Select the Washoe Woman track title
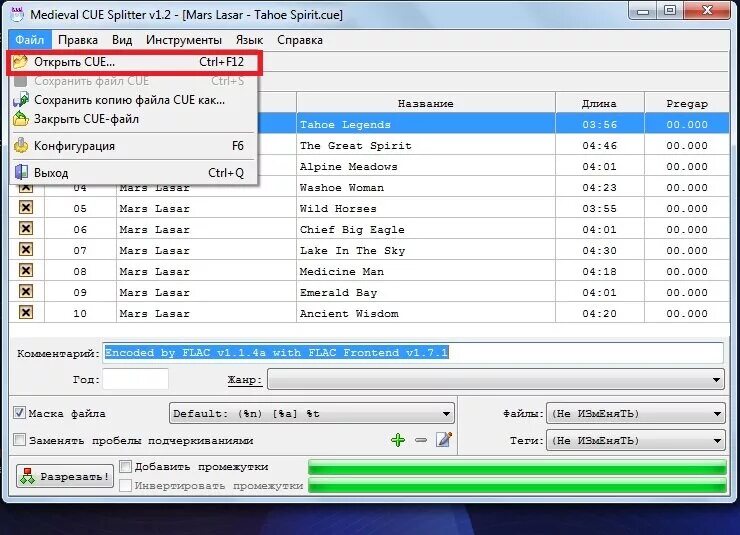The width and height of the screenshot is (740, 535). 342,187
